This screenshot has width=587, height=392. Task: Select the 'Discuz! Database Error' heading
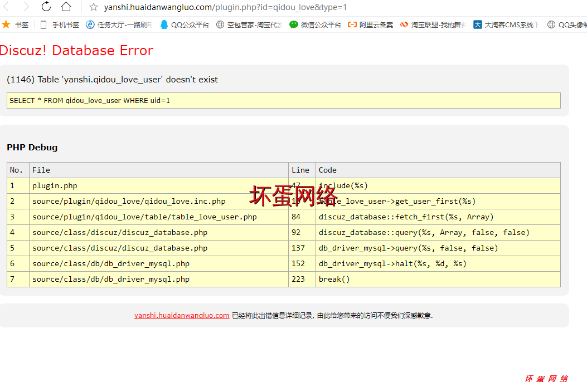coord(76,51)
